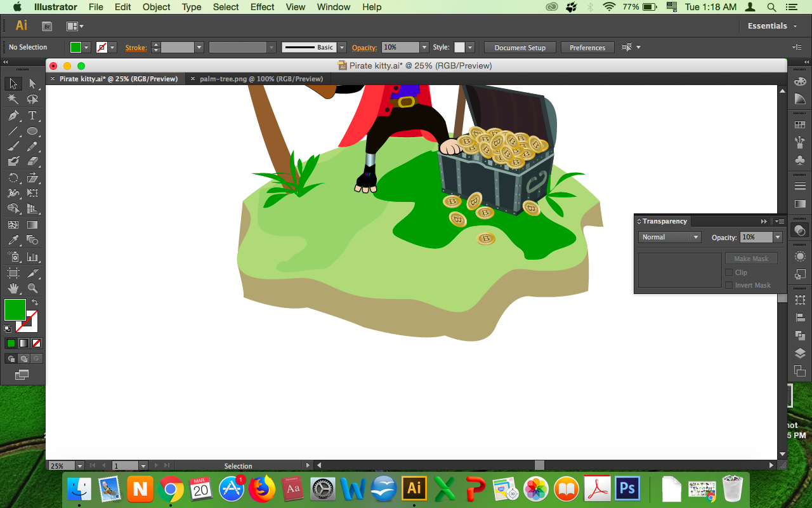Select the Type tool

click(32, 116)
